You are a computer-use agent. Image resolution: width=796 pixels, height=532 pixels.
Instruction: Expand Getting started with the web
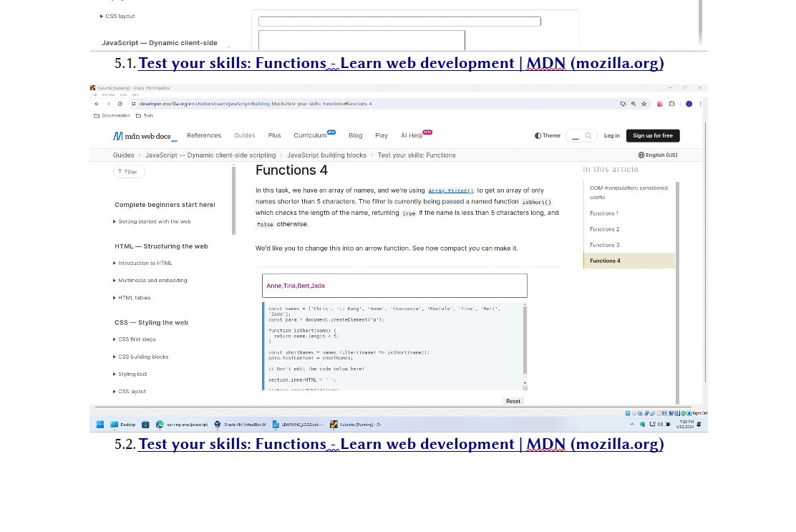tap(152, 221)
